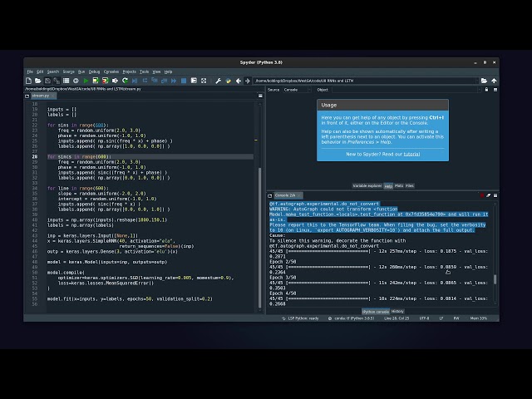Viewport: 532px width, 399px height.
Task: Click the editor vertical scrollbar
Action: click(x=260, y=238)
